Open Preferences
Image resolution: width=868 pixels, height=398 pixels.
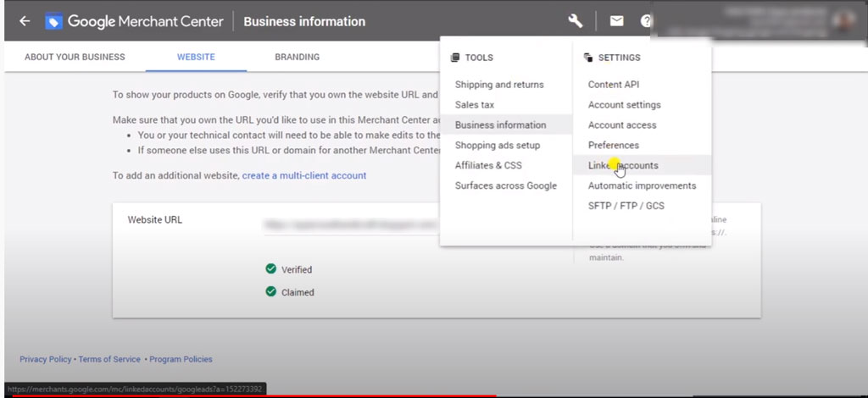[614, 145]
